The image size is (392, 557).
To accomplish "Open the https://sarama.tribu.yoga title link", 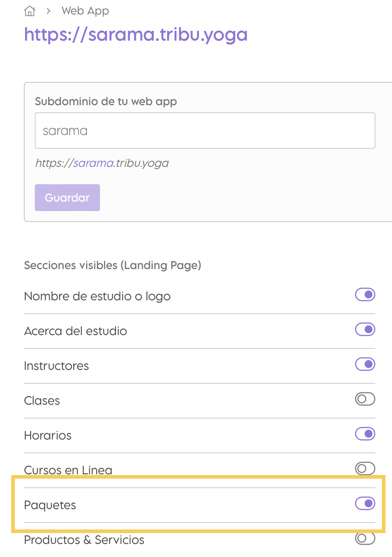I will point(136,35).
